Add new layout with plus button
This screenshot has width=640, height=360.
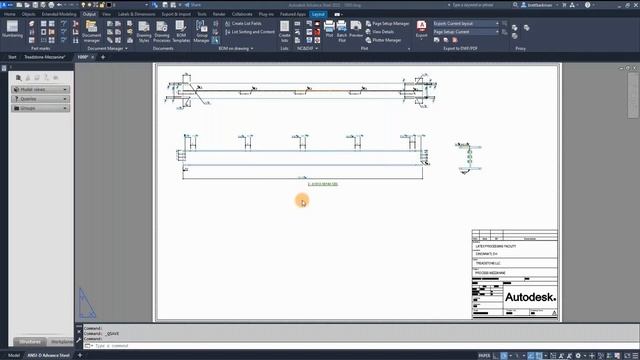pos(80,356)
